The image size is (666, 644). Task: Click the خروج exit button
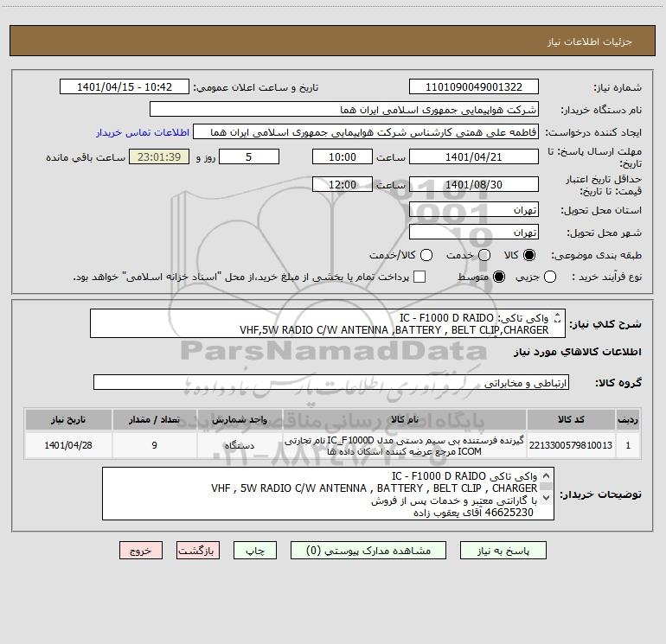click(x=141, y=551)
